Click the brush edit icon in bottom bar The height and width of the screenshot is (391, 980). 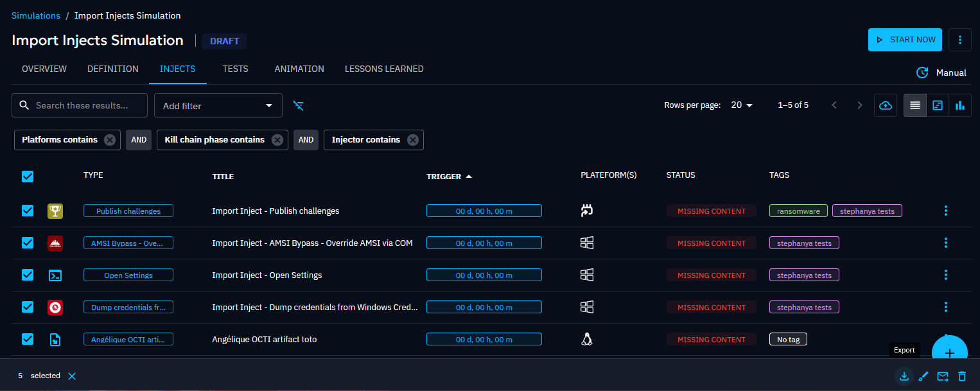pos(923,376)
